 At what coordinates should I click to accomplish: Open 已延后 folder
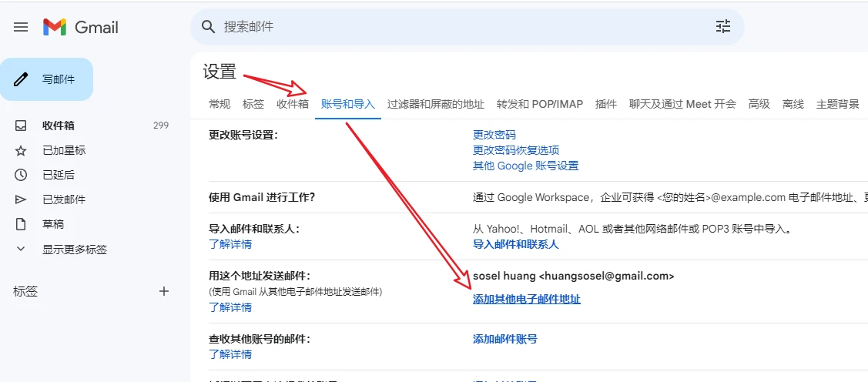point(58,175)
